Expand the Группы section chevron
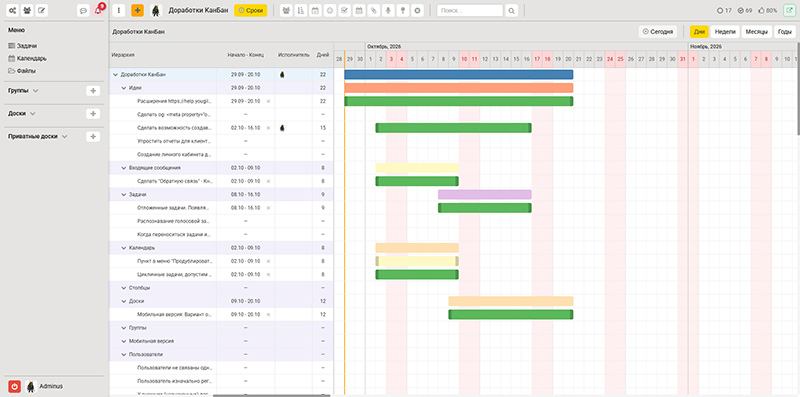800x397 pixels. coord(35,91)
